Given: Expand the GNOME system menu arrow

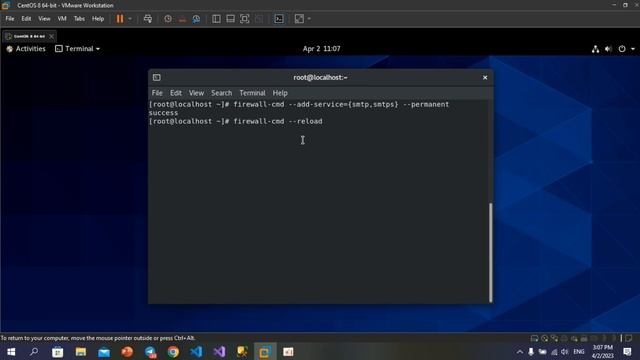Looking at the screenshot, I should click(633, 49).
